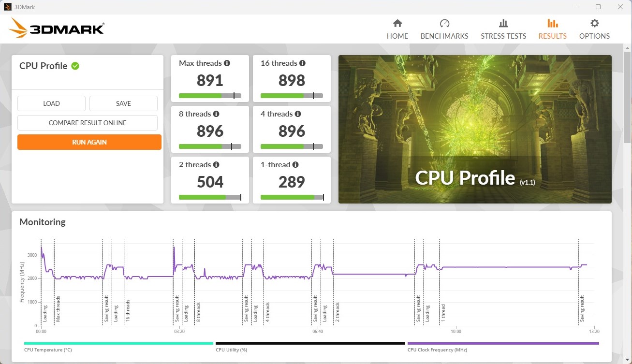632x364 pixels.
Task: Show info for 2 threads score
Action: pyautogui.click(x=216, y=165)
